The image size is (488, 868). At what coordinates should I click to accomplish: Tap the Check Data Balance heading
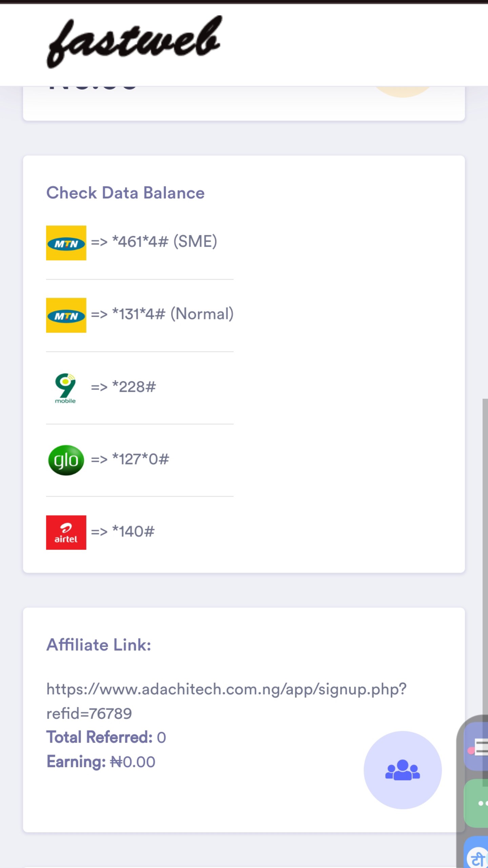pyautogui.click(x=125, y=193)
